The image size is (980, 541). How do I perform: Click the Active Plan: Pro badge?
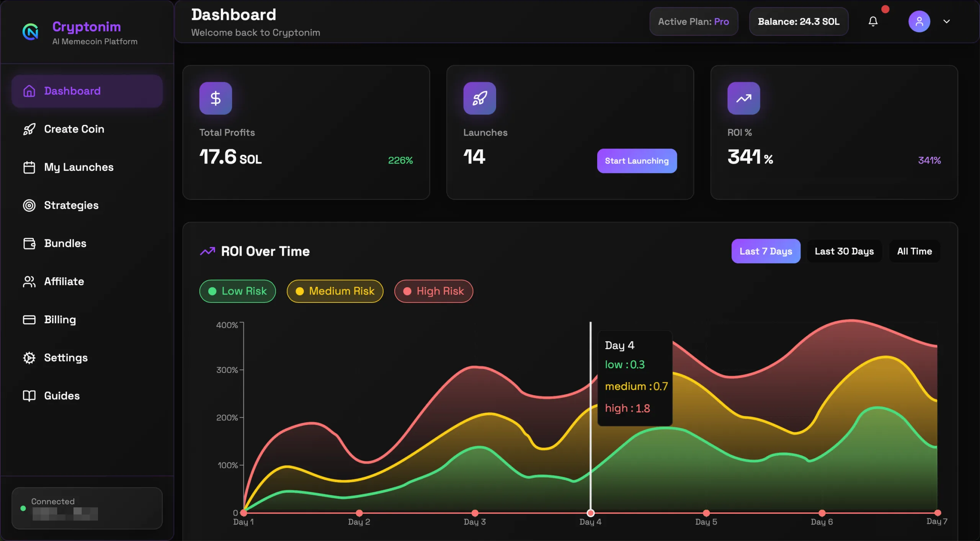coord(694,21)
